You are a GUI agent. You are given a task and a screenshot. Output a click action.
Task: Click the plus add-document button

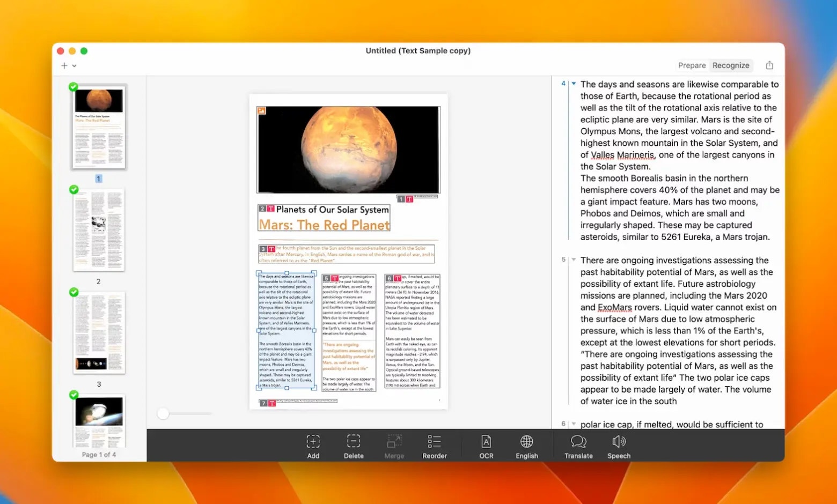(x=64, y=65)
